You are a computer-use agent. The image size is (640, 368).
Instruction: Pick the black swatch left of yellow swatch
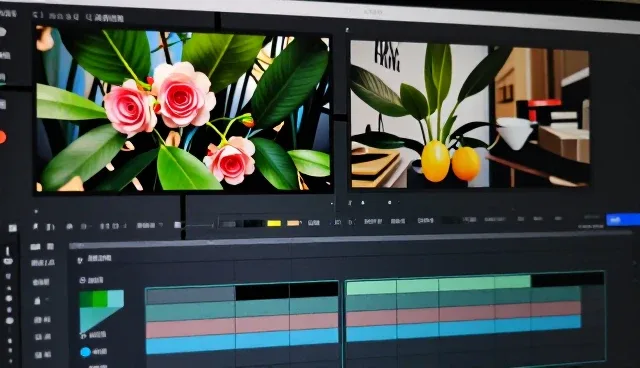coord(253,223)
